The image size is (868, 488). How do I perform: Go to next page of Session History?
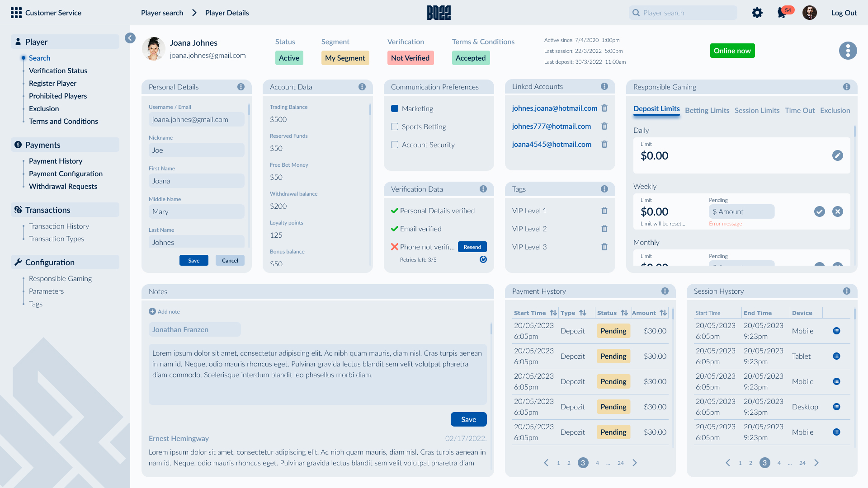[x=816, y=463]
